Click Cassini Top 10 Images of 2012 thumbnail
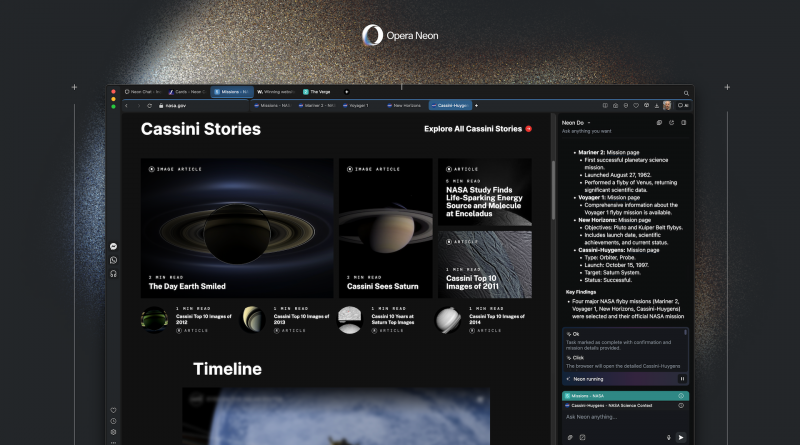800x445 pixels. tap(154, 320)
